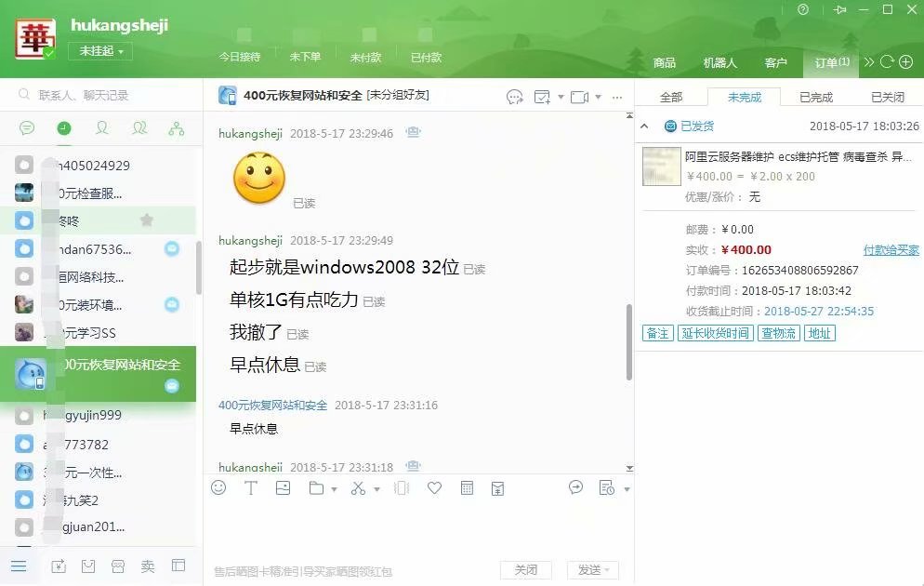Open the 未挂起 status dropdown
Screen dimensions: 924x586
coord(100,51)
